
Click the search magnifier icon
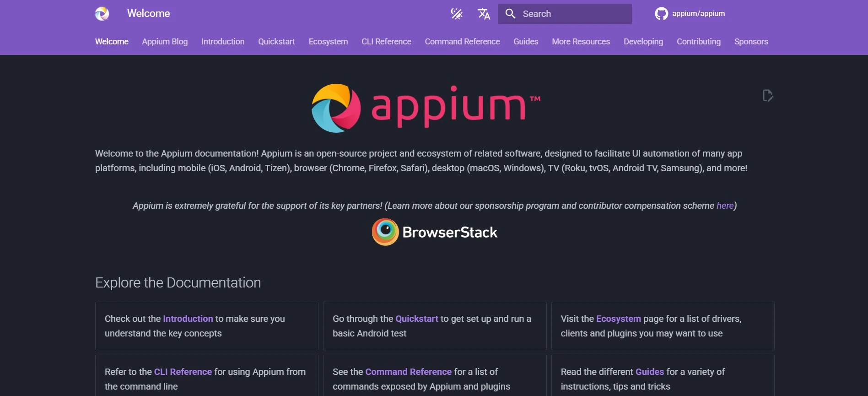pyautogui.click(x=510, y=14)
